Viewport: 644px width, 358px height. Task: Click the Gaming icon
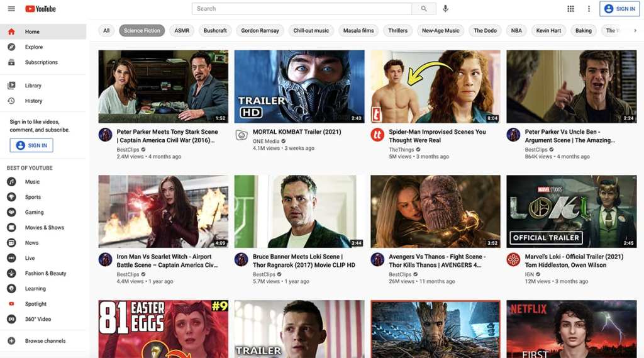(x=11, y=212)
